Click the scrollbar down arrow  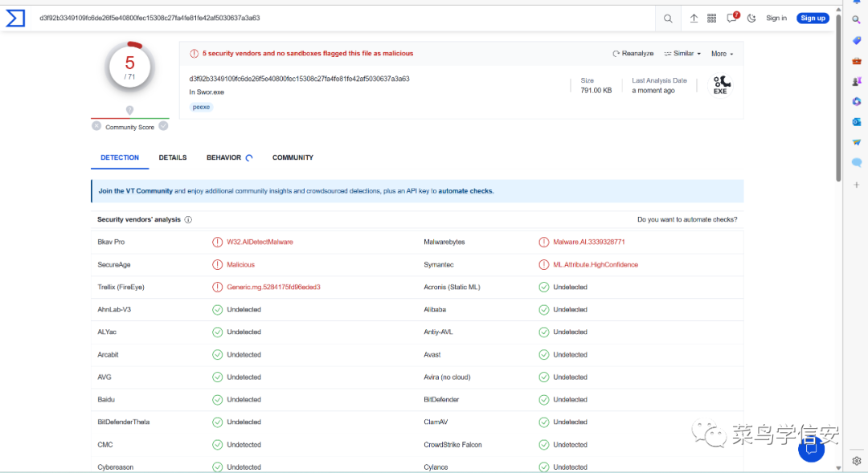click(838, 468)
